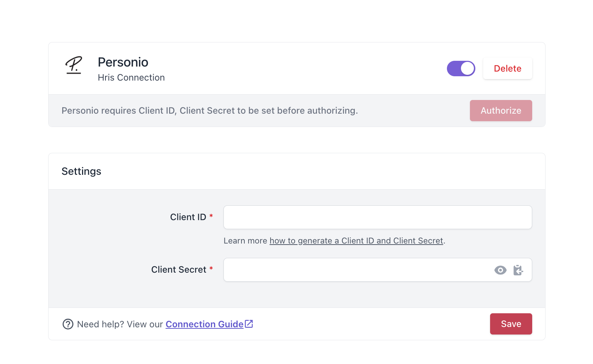This screenshot has width=593, height=364.
Task: Focus the Client ID input field
Action: click(377, 217)
